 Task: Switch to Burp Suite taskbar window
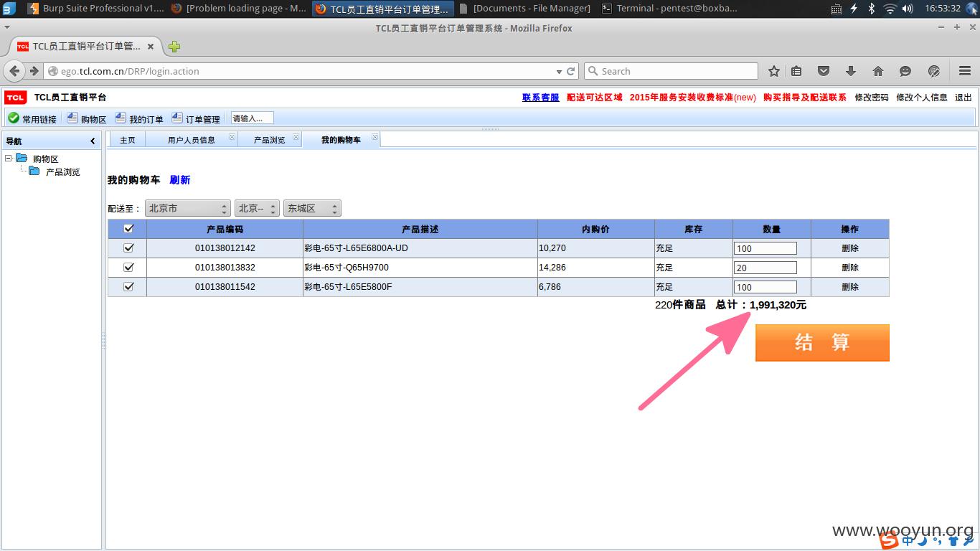click(x=95, y=9)
